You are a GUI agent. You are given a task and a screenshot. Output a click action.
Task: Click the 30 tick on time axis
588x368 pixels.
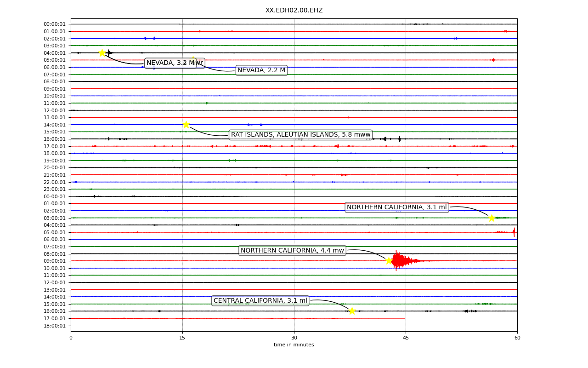(294, 338)
